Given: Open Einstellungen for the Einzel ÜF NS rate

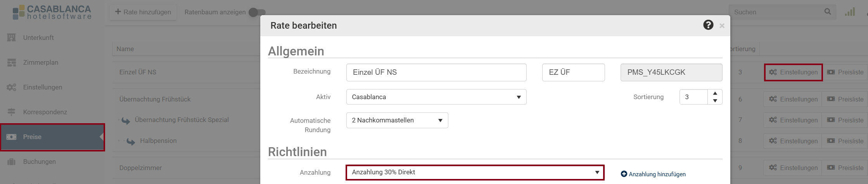Looking at the screenshot, I should pyautogui.click(x=793, y=72).
